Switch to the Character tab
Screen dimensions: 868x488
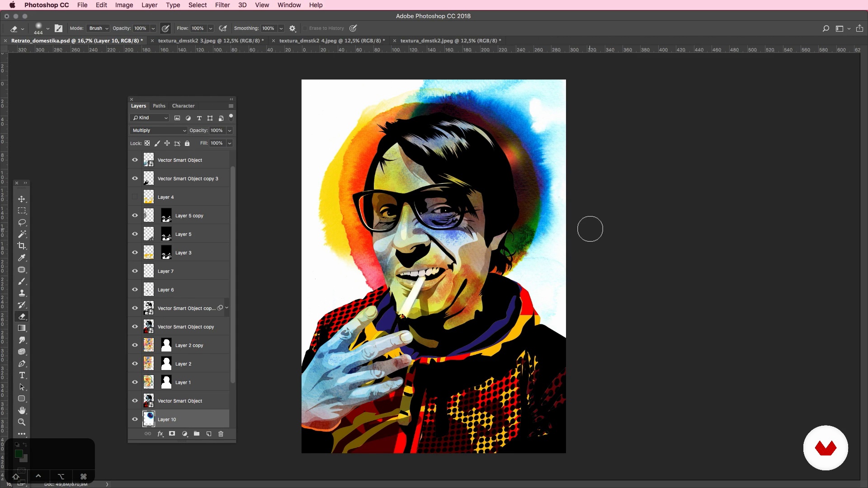click(x=183, y=106)
